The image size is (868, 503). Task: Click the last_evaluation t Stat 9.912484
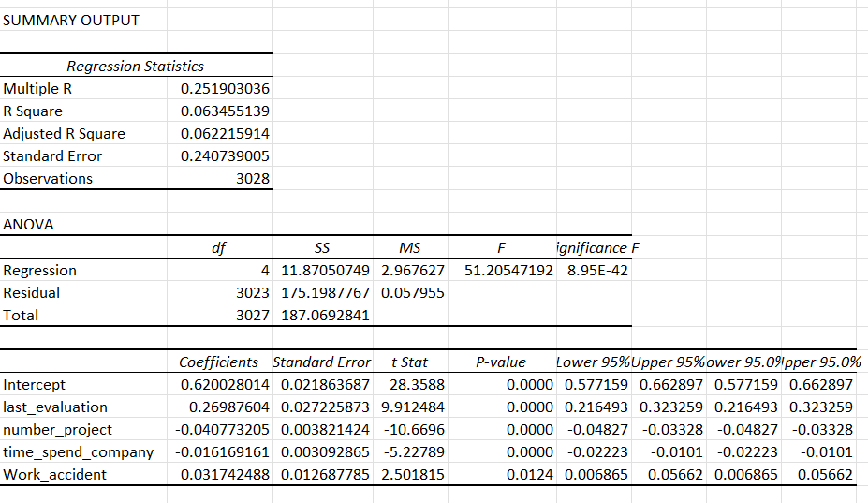point(412,407)
